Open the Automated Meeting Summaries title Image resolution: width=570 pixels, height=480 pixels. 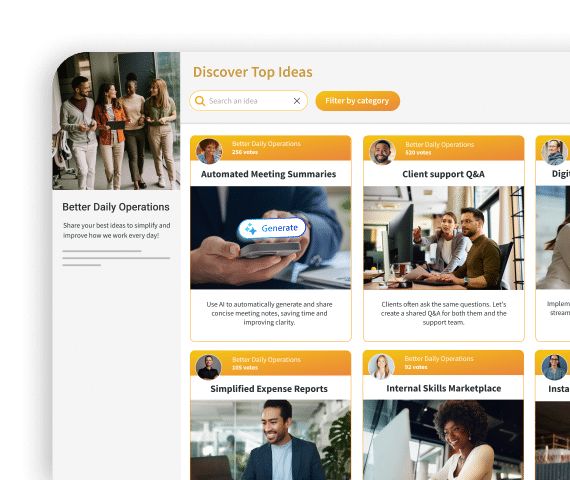268,174
